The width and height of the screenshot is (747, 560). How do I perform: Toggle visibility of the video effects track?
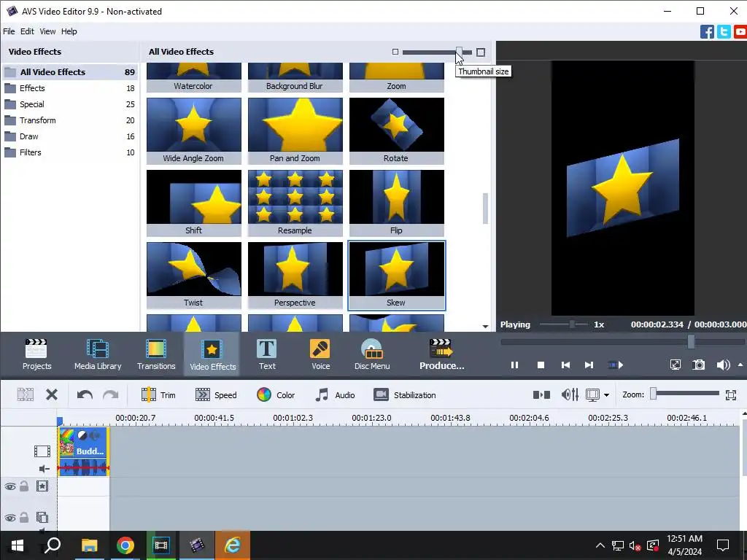click(10, 486)
